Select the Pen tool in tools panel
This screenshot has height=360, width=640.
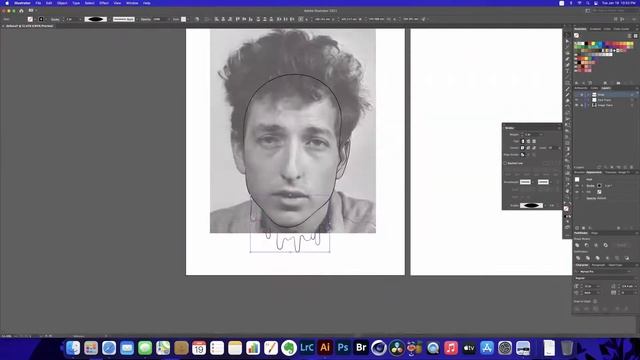(x=567, y=59)
